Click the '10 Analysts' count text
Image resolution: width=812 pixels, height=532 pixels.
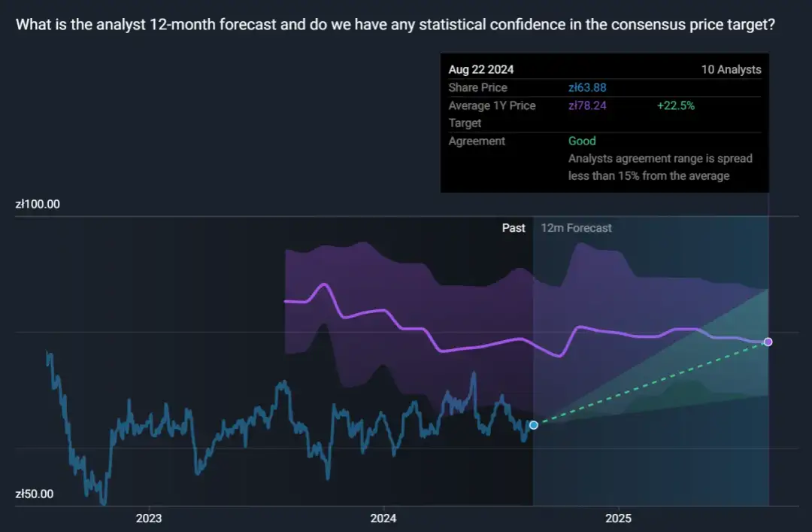click(x=731, y=70)
